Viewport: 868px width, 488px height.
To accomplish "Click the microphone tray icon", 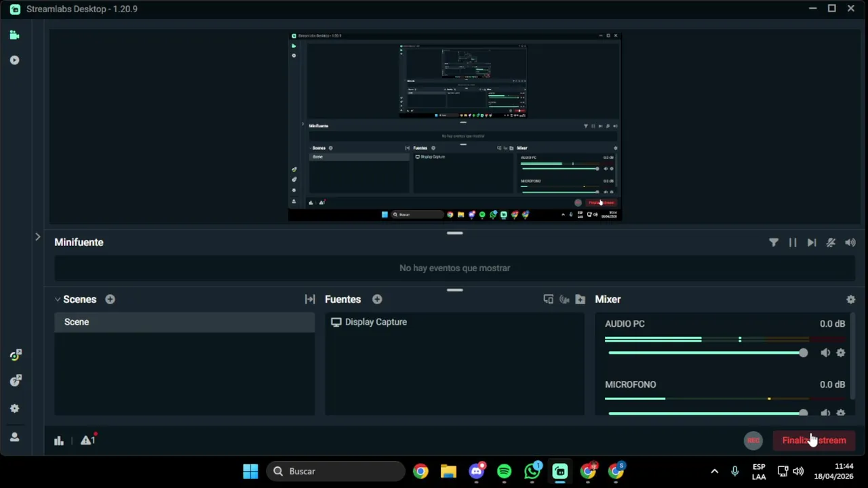I will (734, 471).
